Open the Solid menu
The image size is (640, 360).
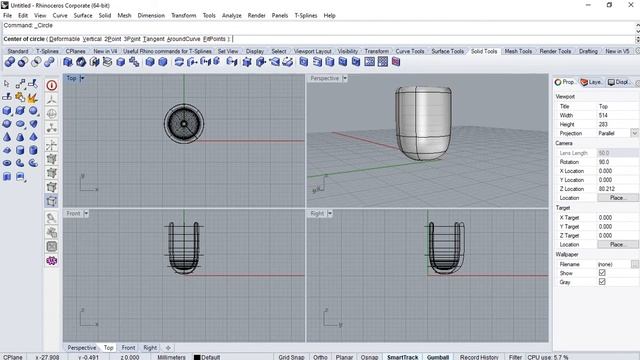(x=104, y=16)
